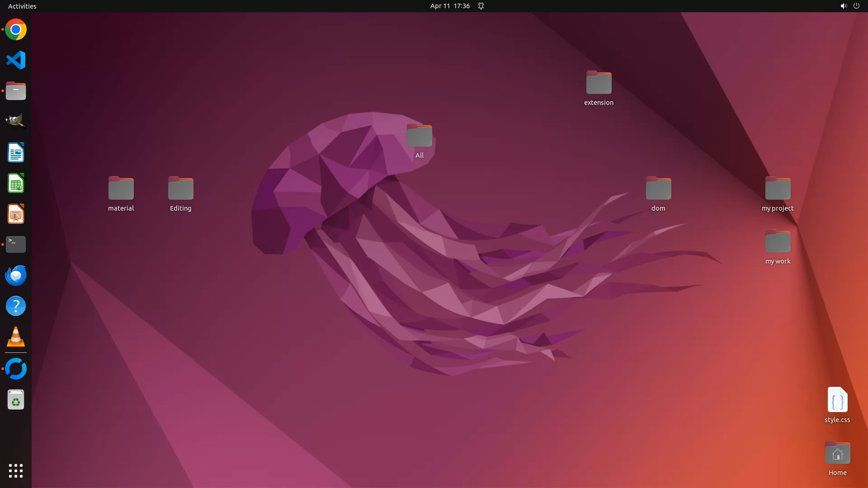Open the date and time menu
Viewport: 868px width, 488px height.
pyautogui.click(x=450, y=6)
